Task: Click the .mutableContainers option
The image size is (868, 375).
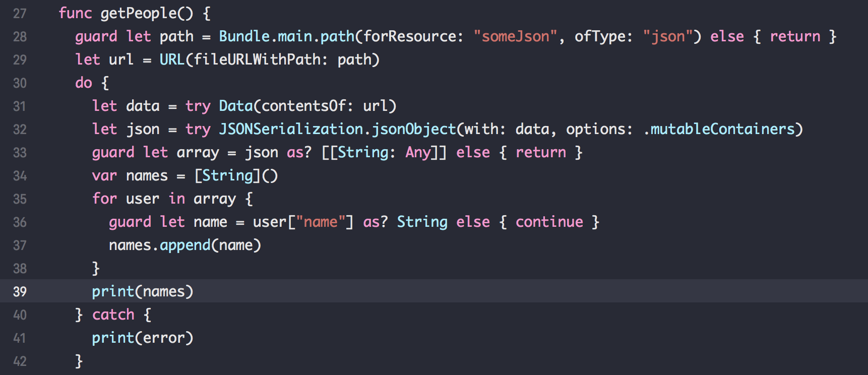Action: (x=719, y=130)
